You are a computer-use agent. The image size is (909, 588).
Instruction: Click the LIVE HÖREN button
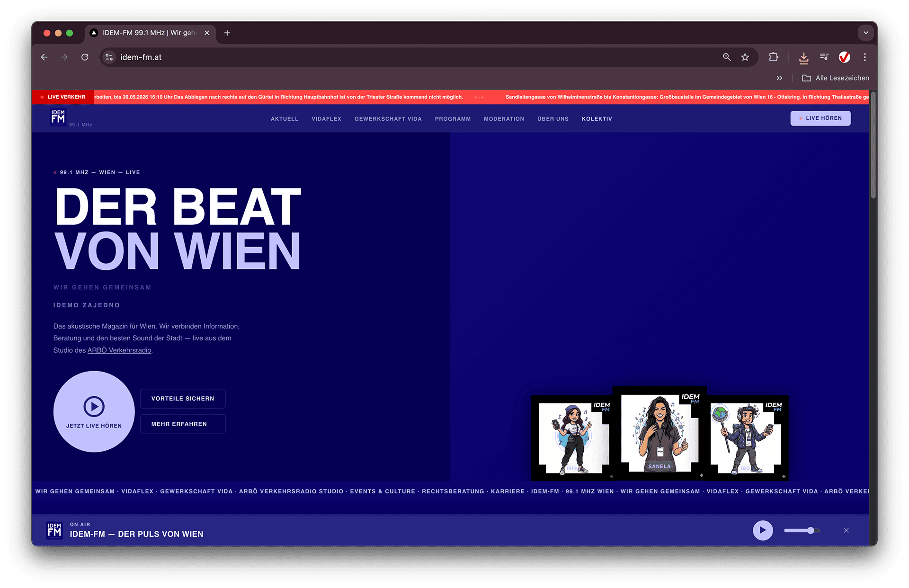820,118
